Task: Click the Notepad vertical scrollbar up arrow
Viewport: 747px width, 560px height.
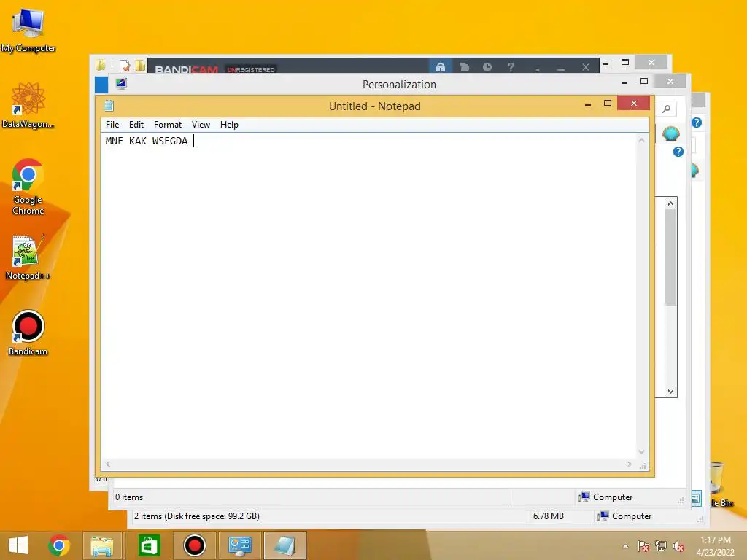Action: (642, 140)
